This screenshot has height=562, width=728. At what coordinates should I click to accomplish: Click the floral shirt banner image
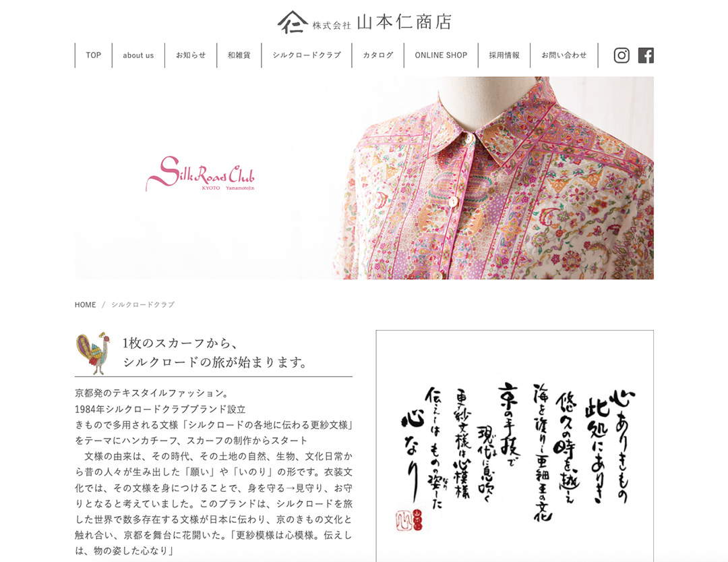(365, 178)
